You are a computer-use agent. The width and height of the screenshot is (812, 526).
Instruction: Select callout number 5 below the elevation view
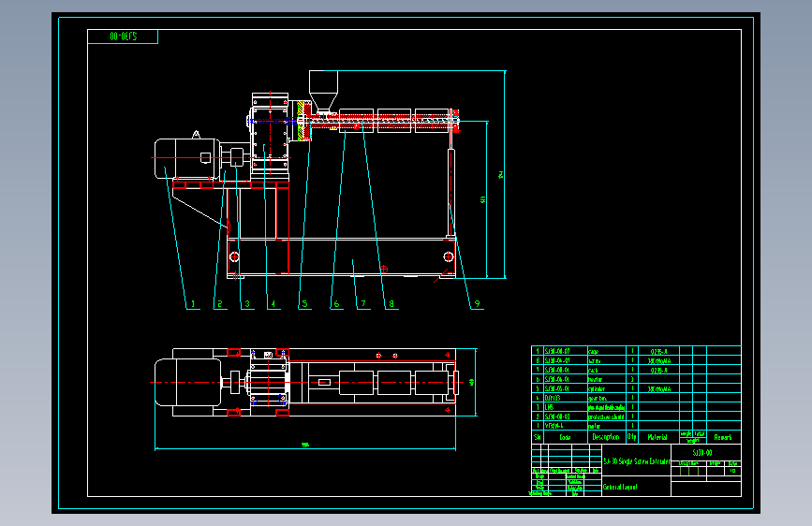(x=304, y=304)
